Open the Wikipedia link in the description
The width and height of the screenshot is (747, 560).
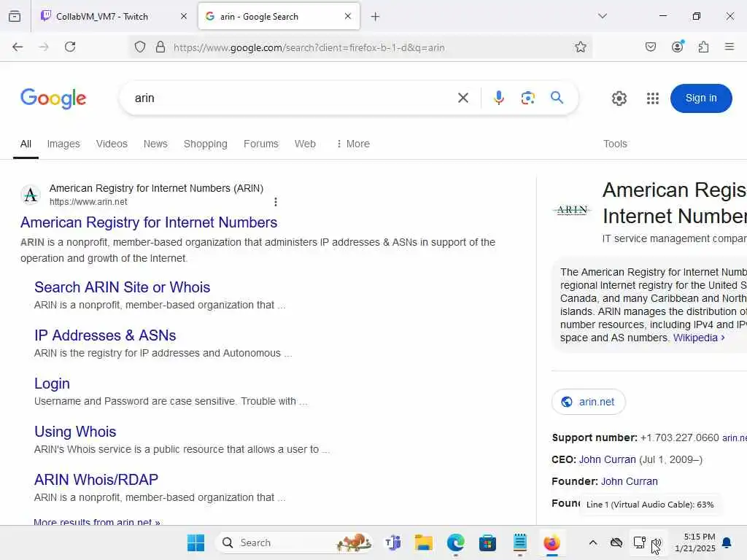pyautogui.click(x=699, y=338)
